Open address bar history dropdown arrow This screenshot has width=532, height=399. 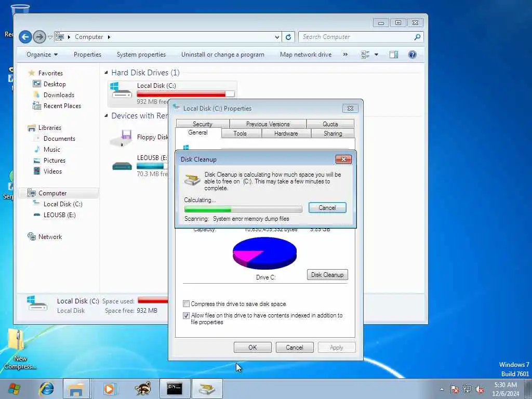pos(277,37)
